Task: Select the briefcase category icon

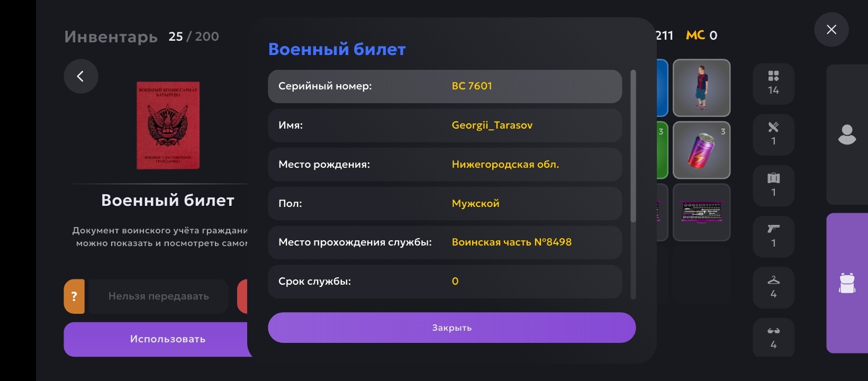Action: [x=773, y=185]
